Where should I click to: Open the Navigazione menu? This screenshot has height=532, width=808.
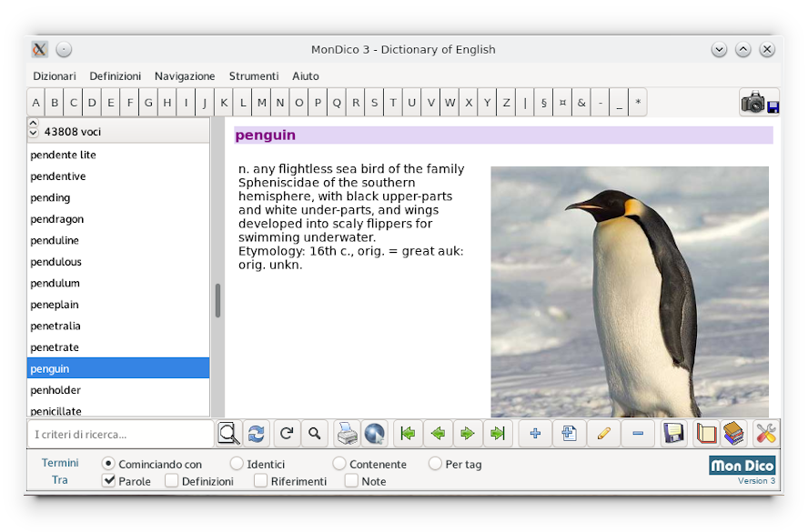(x=185, y=76)
